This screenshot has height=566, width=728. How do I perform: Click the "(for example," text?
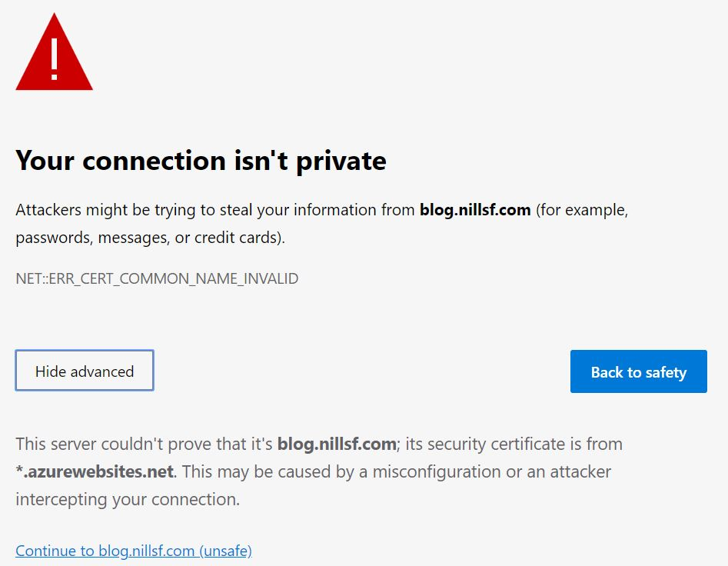[582, 210]
